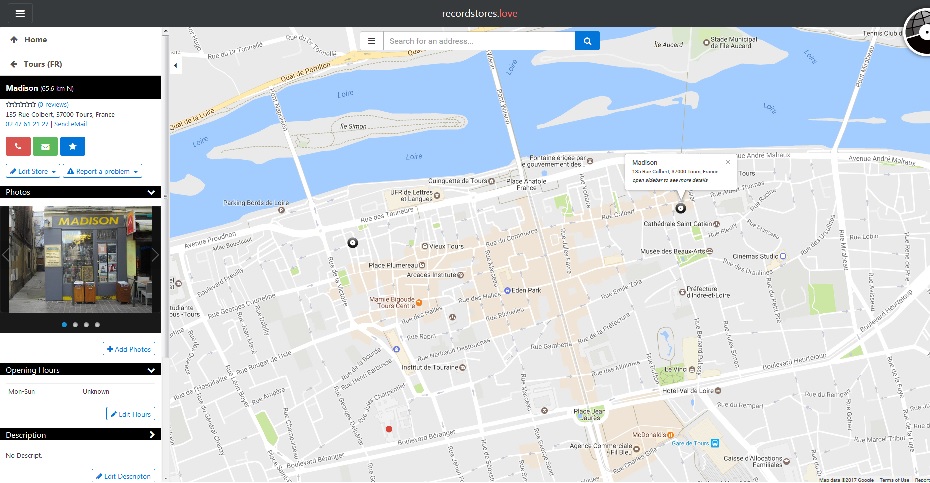
Task: Expand the Description section
Action: 152,435
